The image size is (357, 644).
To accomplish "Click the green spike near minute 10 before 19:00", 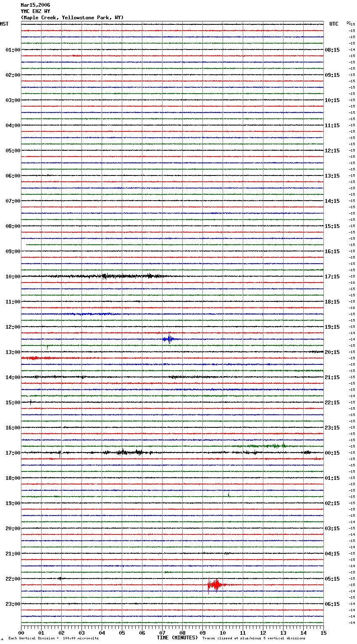I will [x=228, y=495].
